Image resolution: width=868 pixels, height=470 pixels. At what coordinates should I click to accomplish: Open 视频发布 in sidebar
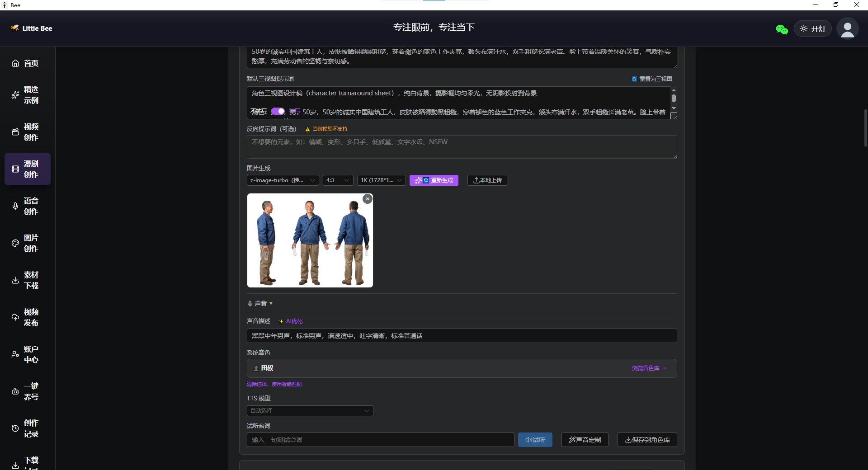28,317
